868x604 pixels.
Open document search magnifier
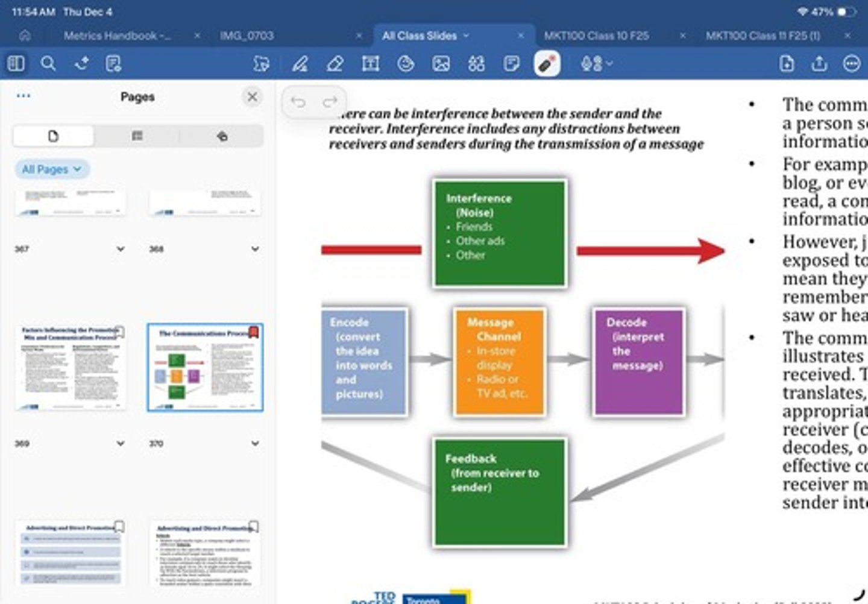[x=48, y=64]
